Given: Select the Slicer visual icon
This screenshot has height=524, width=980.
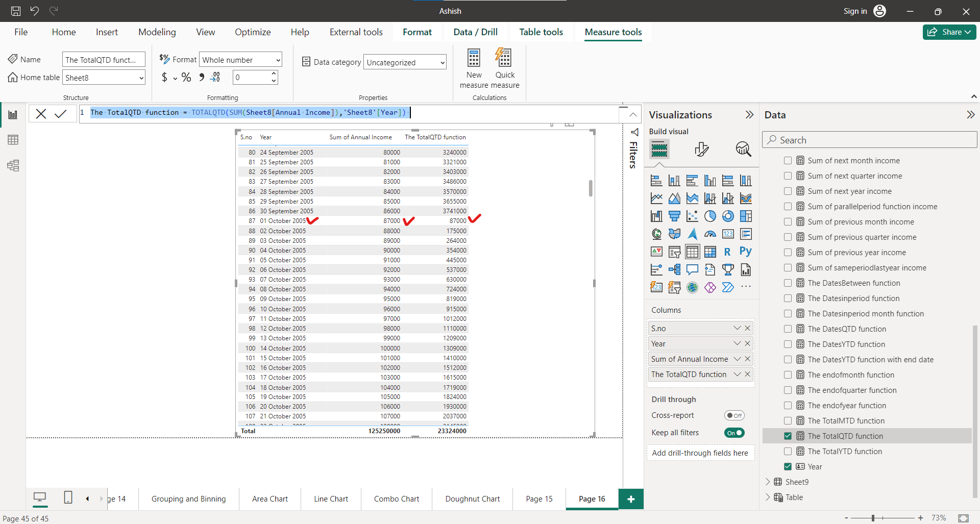Looking at the screenshot, I should (x=674, y=252).
